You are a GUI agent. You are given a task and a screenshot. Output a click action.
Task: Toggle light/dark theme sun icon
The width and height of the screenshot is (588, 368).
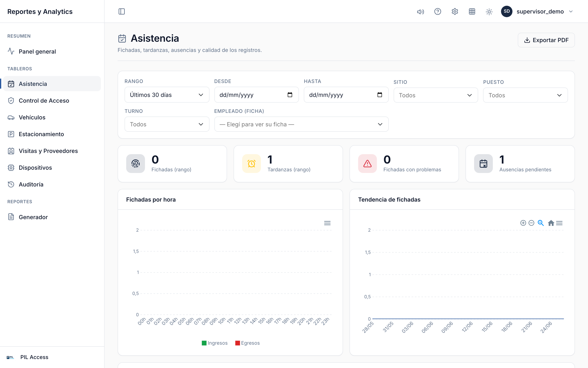(489, 11)
